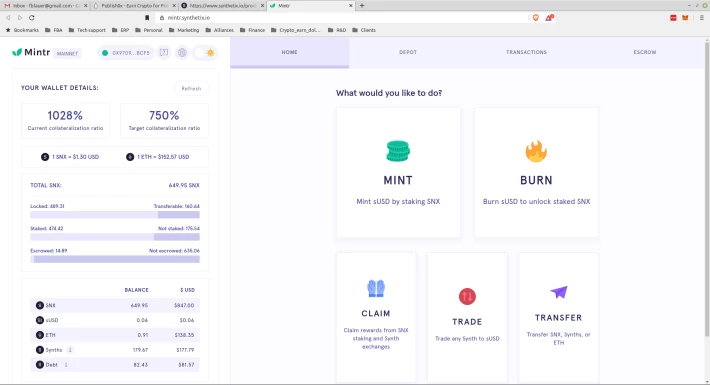
Task: Open the MetaMask fox extension
Action: (685, 18)
